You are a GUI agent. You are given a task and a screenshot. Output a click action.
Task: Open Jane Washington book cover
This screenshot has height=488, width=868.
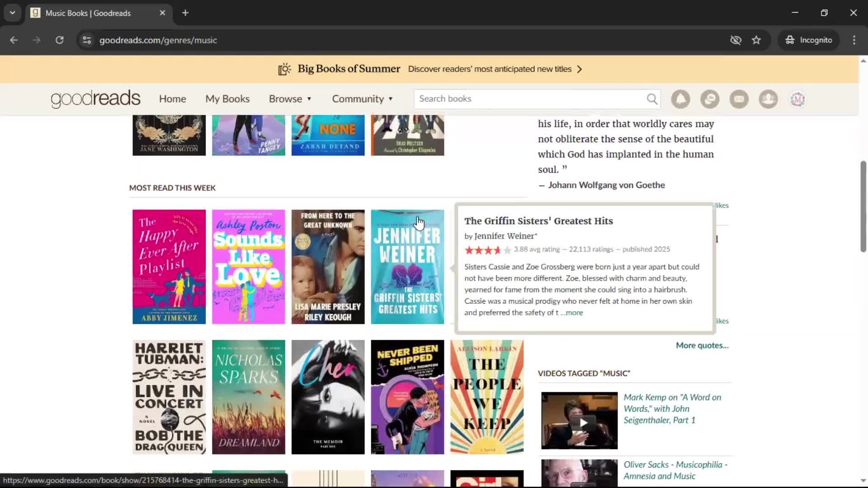coord(169,136)
